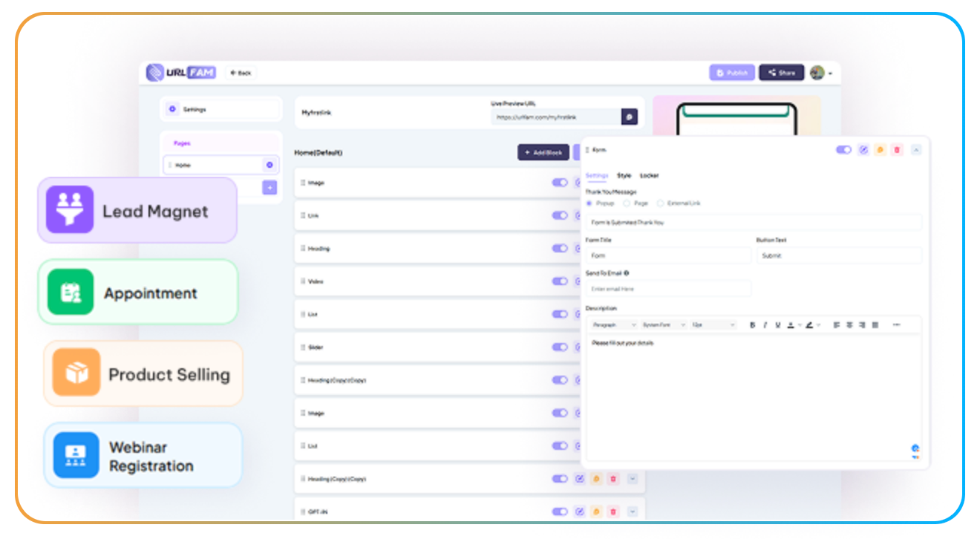
Task: Disable the Form block toggle switch
Action: pyautogui.click(x=843, y=150)
